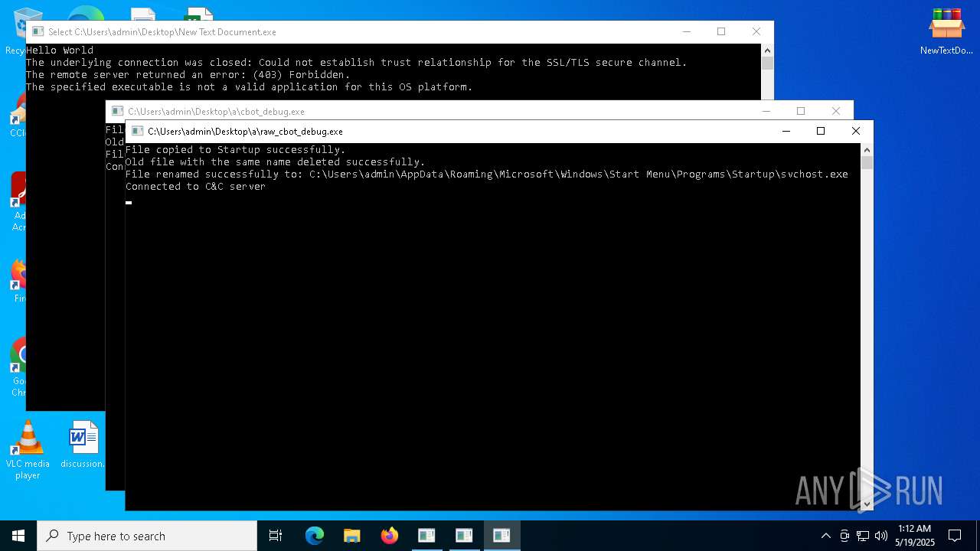980x551 pixels.
Task: Open the discussion Word document icon
Action: pyautogui.click(x=83, y=444)
